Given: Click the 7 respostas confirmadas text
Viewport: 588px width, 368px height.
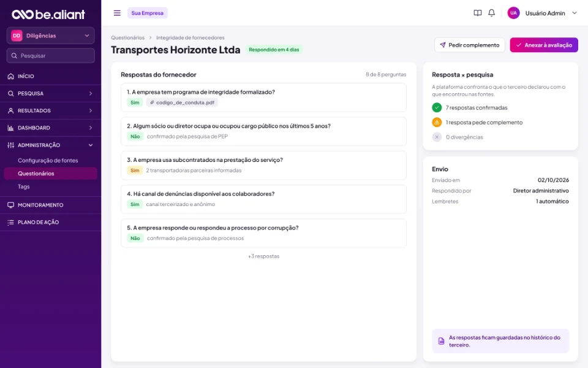Looking at the screenshot, I should pos(477,108).
